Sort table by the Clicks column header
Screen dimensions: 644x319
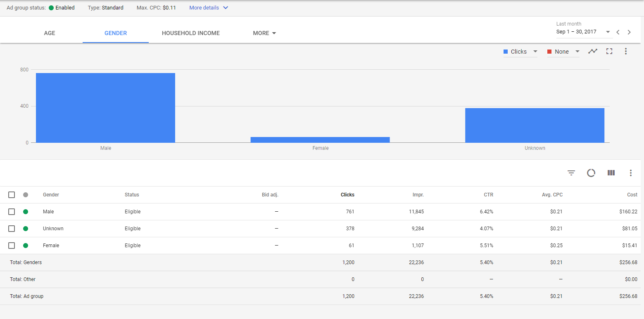(347, 195)
